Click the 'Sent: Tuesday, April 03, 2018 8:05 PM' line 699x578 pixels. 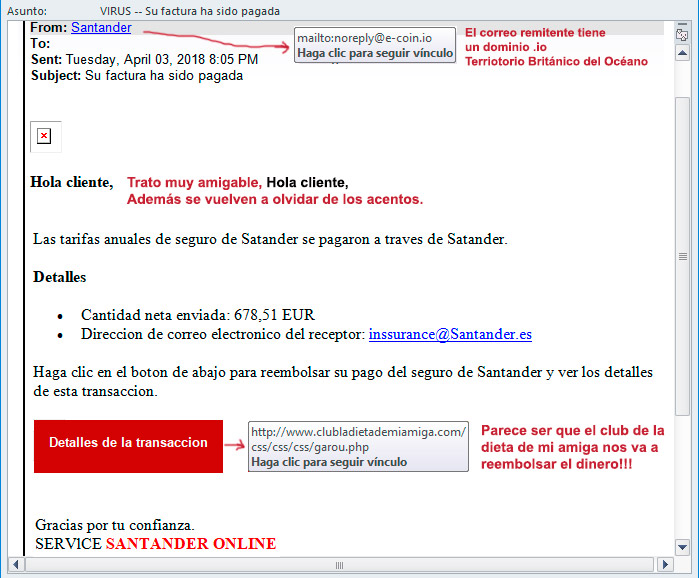144,59
